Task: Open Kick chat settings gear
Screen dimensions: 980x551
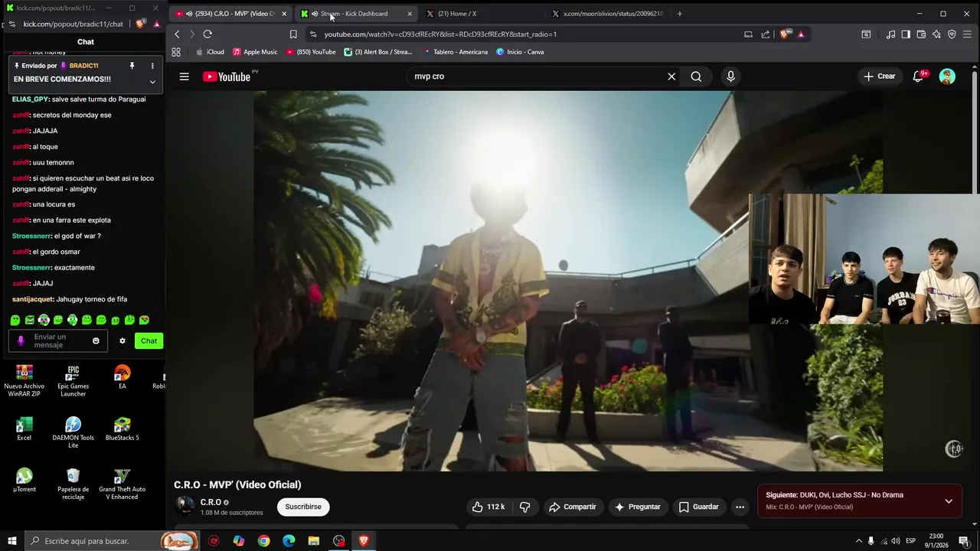Action: [x=122, y=341]
